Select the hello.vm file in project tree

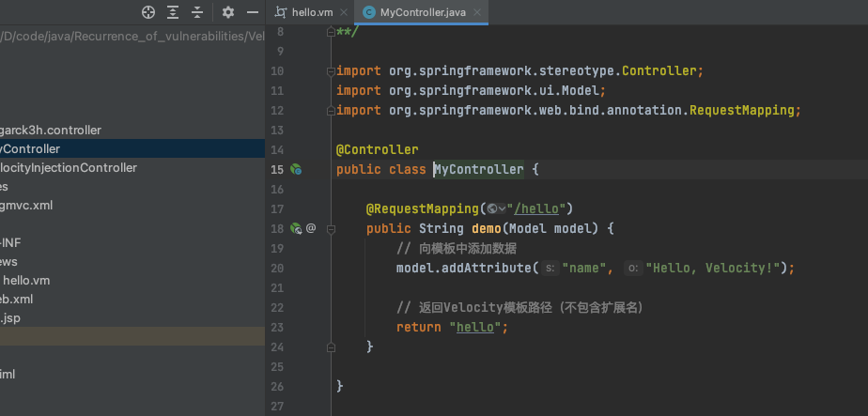click(x=26, y=281)
